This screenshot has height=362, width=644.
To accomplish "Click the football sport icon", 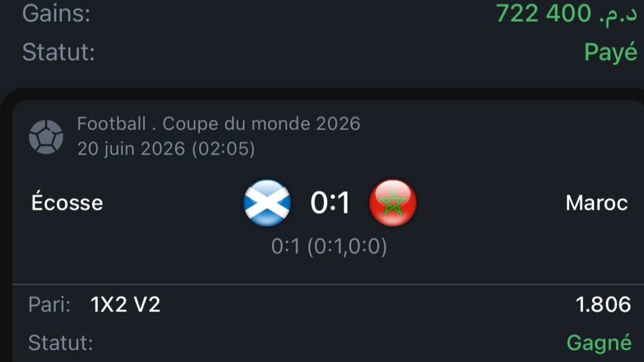I will pos(46,137).
